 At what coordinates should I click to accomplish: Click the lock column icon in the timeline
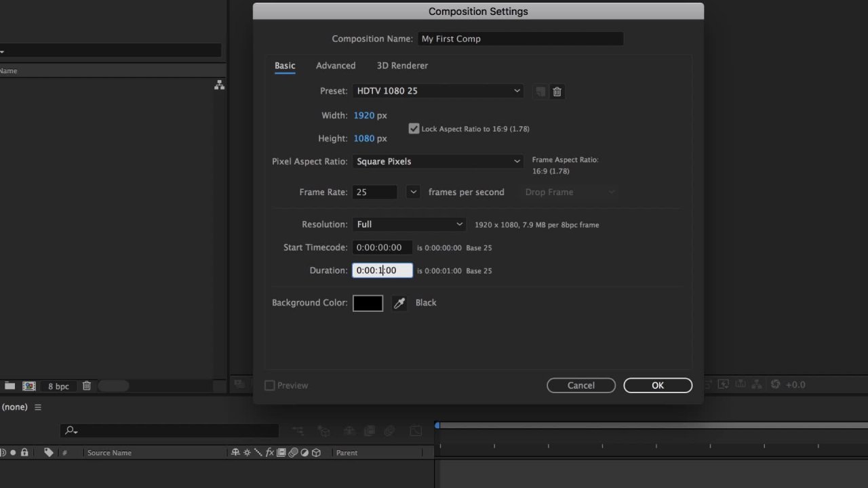(24, 453)
